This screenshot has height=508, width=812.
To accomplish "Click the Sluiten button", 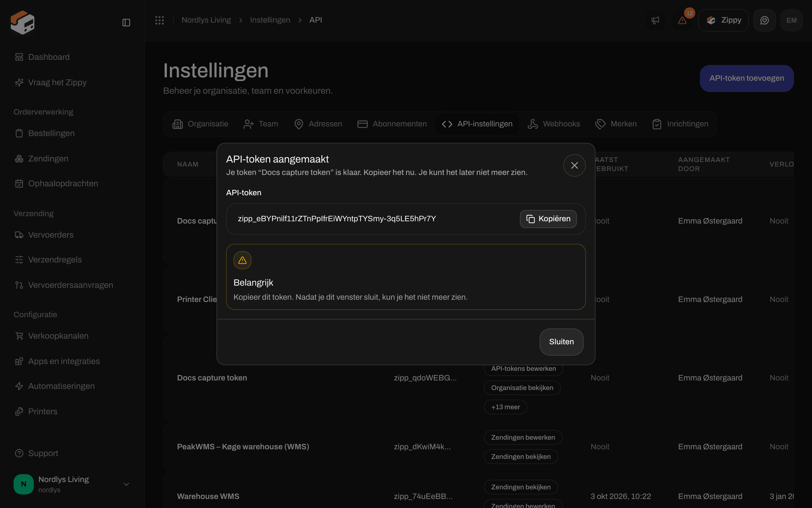I will tap(561, 342).
